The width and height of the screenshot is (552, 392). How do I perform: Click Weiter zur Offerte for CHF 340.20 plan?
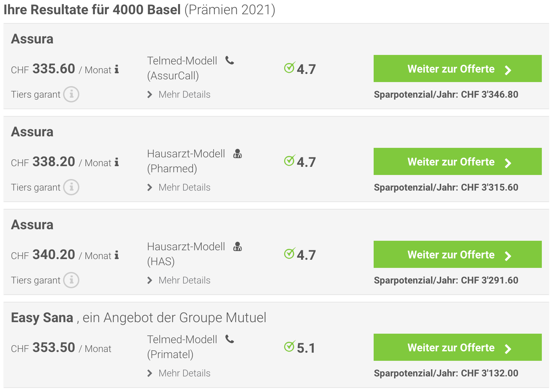[458, 254]
